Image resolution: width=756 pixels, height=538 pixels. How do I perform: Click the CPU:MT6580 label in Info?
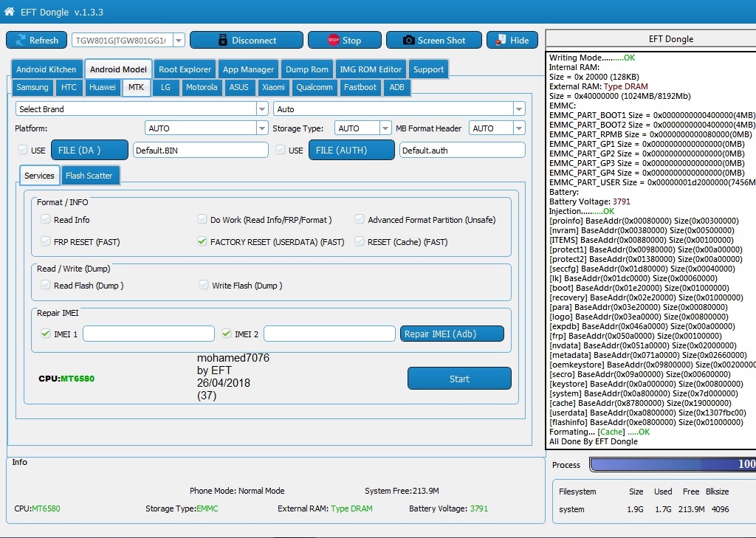coord(37,508)
